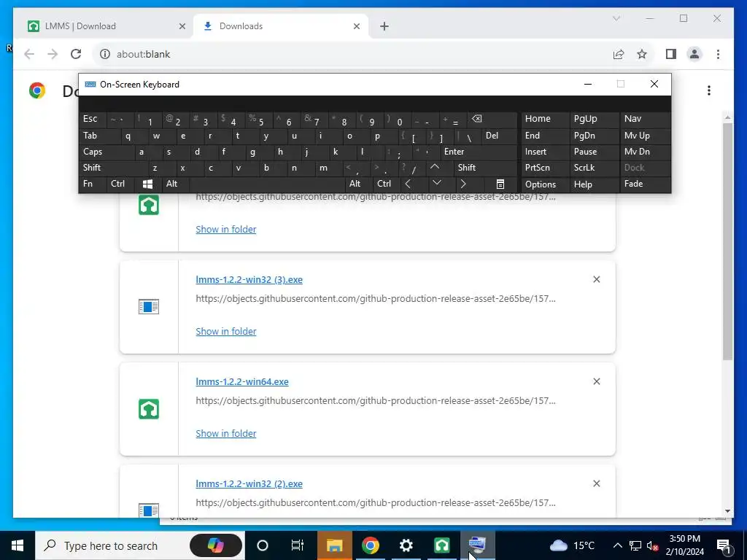
Task: Toggle the Fn key on keyboard
Action: tap(93, 184)
